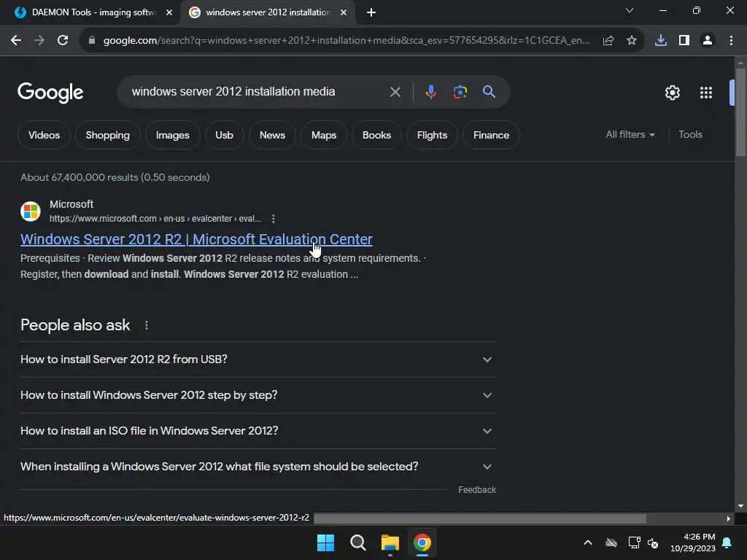Open Flights filter chip

pyautogui.click(x=432, y=135)
